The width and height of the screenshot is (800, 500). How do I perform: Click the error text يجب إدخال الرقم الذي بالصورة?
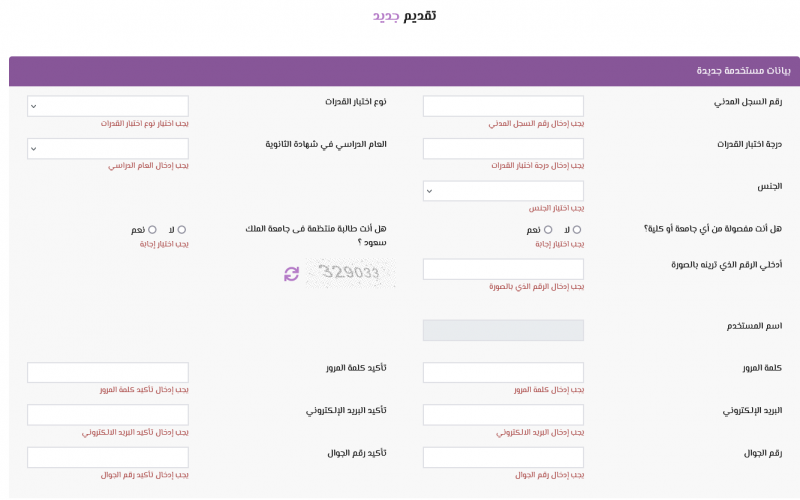[536, 287]
